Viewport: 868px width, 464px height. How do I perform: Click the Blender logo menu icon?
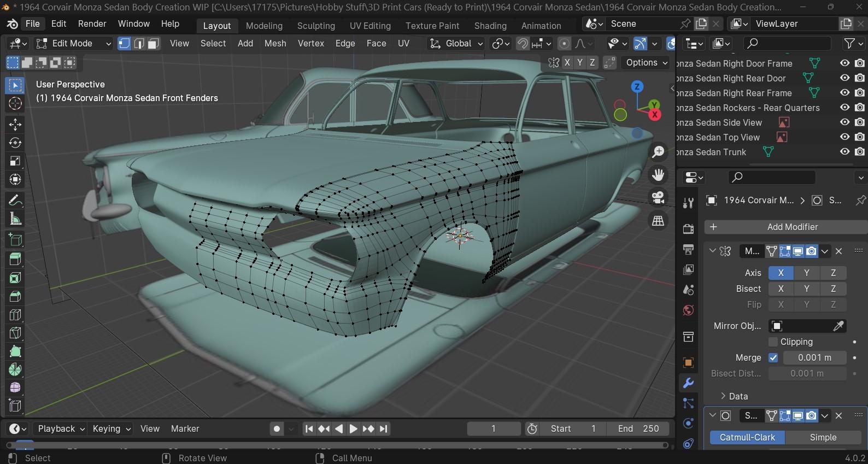click(12, 24)
